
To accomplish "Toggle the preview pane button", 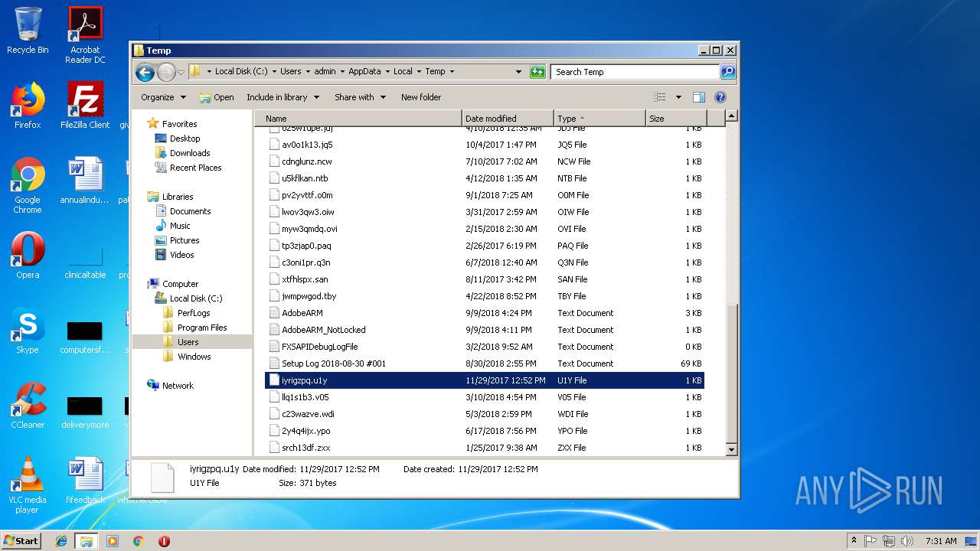I will [698, 97].
